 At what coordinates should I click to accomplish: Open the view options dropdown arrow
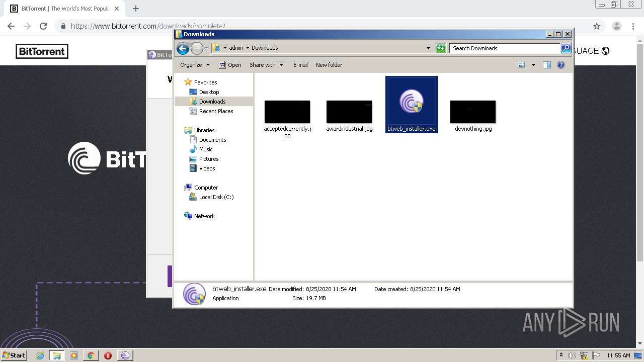click(x=533, y=65)
